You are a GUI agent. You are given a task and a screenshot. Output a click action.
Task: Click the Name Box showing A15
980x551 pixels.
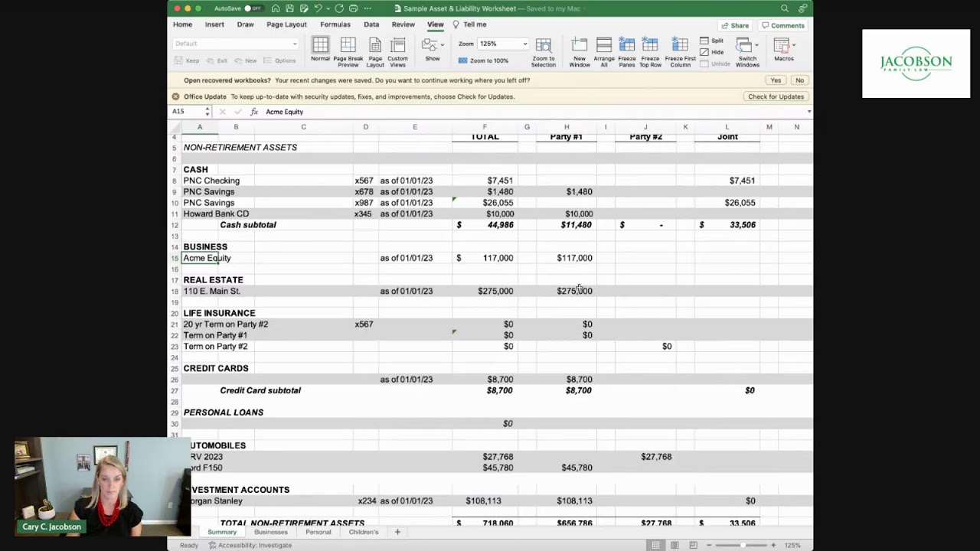point(188,112)
